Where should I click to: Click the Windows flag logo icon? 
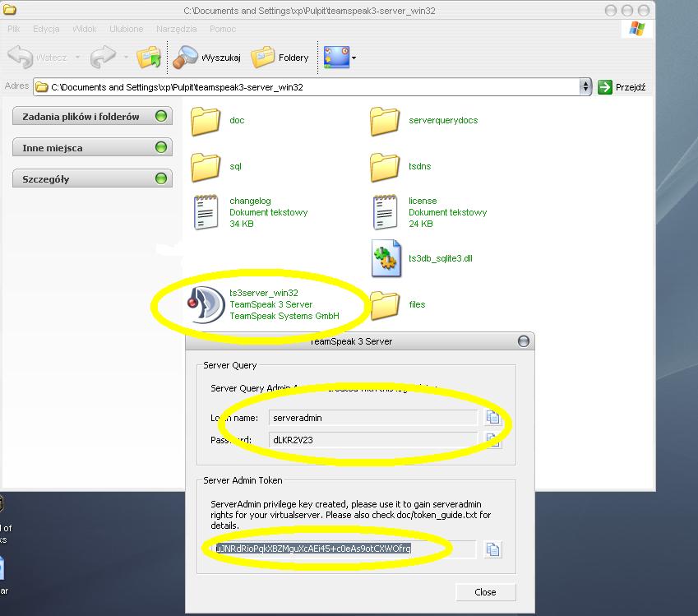637,29
